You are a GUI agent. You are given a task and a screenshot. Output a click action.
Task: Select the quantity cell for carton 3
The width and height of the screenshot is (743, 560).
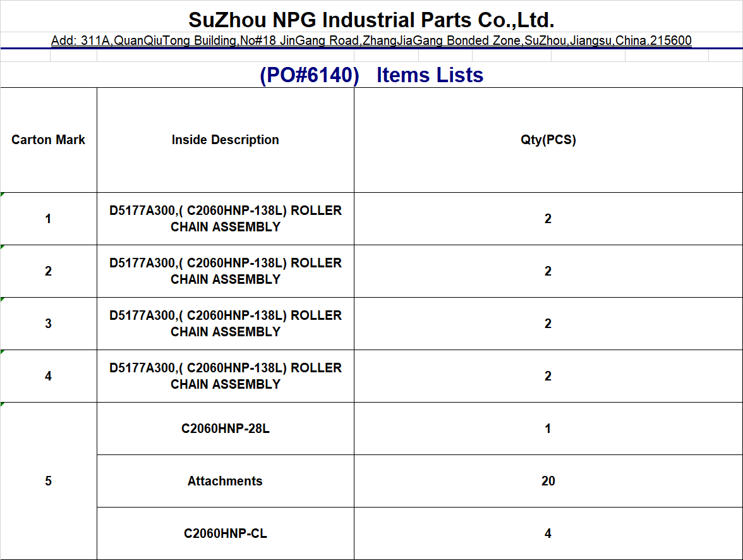pos(548,324)
